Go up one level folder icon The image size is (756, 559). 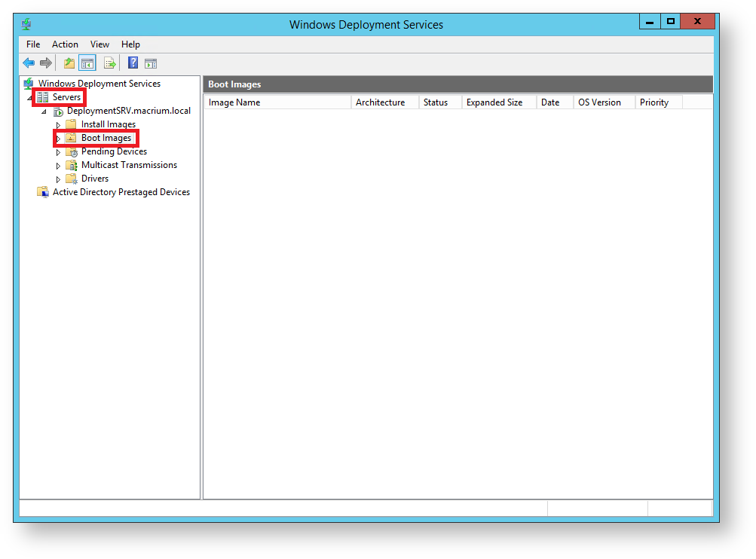tap(69, 63)
